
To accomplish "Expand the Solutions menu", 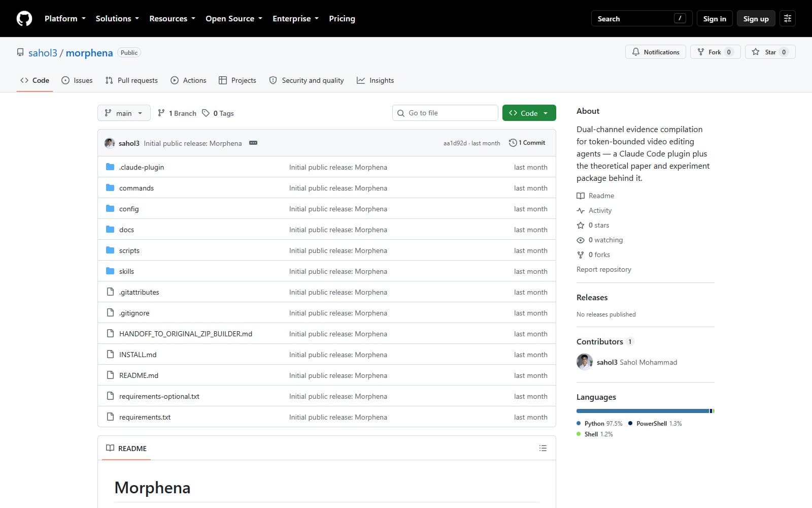I will [117, 19].
